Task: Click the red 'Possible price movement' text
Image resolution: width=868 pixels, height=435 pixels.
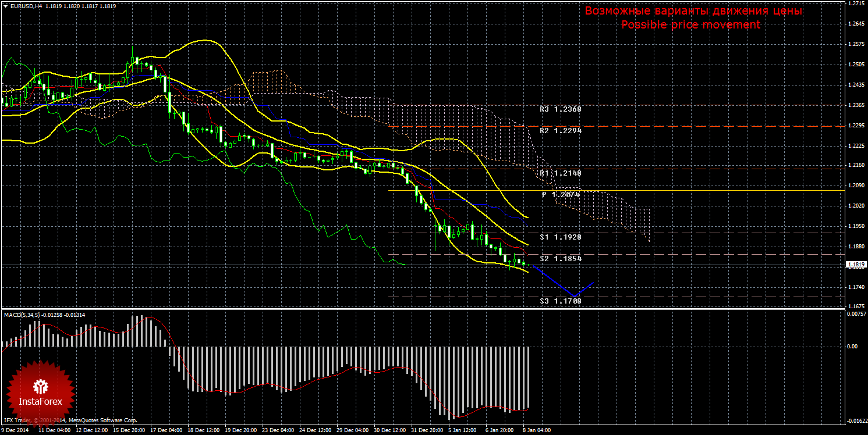Action: pos(690,25)
